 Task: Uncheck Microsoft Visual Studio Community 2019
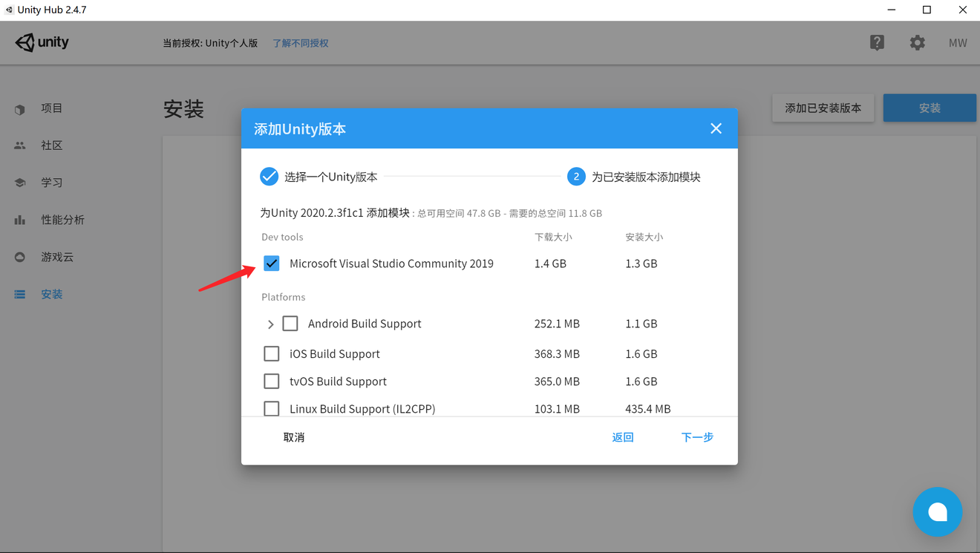(272, 264)
